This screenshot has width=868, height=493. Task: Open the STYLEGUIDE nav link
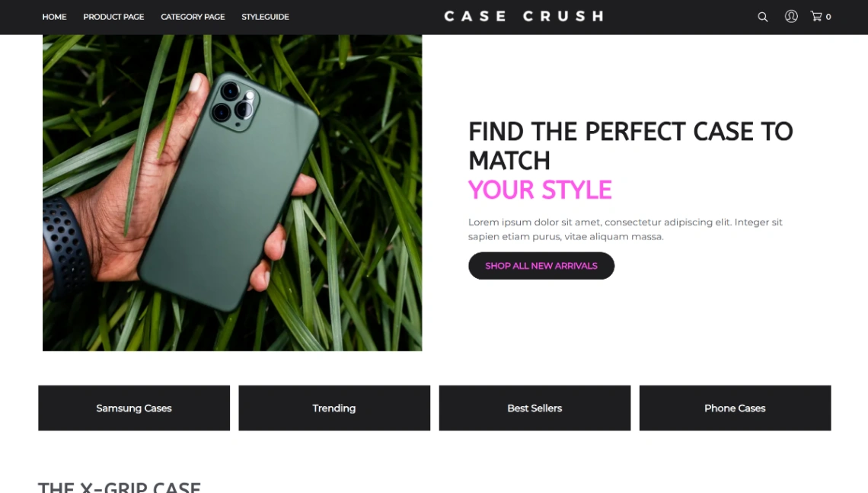(265, 17)
